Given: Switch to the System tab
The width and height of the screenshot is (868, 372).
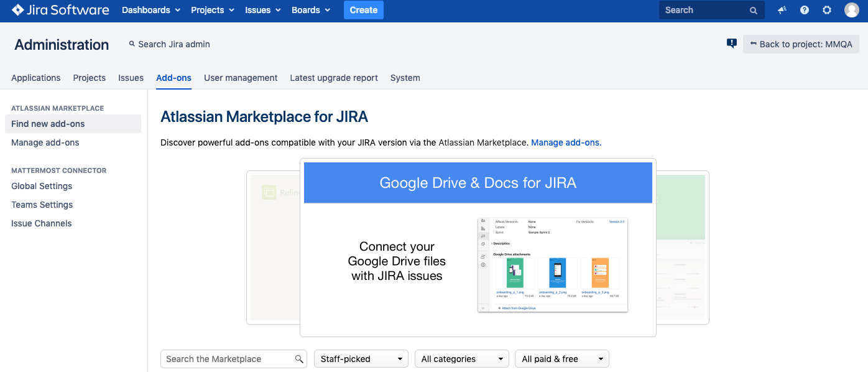Looking at the screenshot, I should 405,78.
